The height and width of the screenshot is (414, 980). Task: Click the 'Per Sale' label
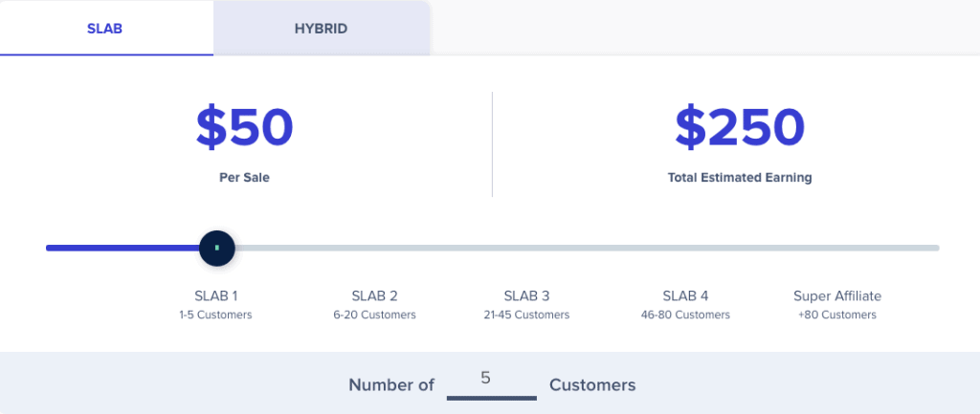(x=244, y=178)
